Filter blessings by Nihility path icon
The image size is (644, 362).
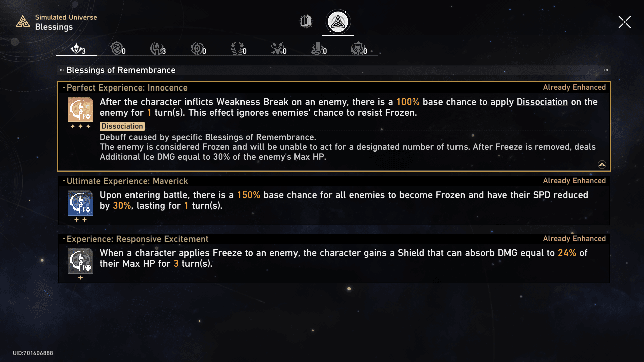pyautogui.click(x=198, y=49)
